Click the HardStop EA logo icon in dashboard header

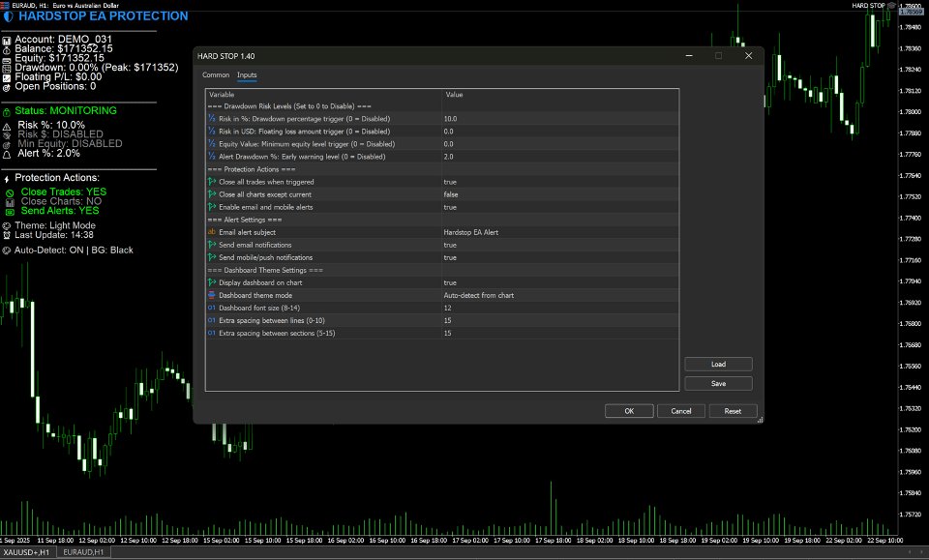[x=8, y=15]
